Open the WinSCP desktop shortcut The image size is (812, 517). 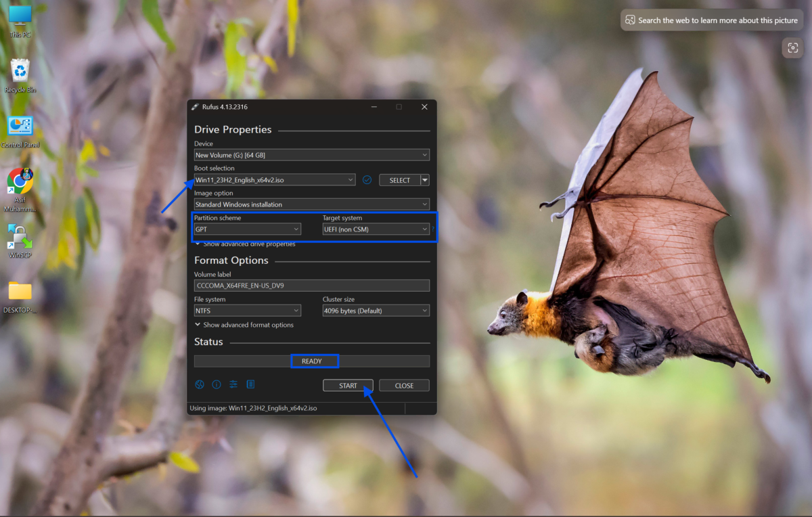tap(20, 240)
